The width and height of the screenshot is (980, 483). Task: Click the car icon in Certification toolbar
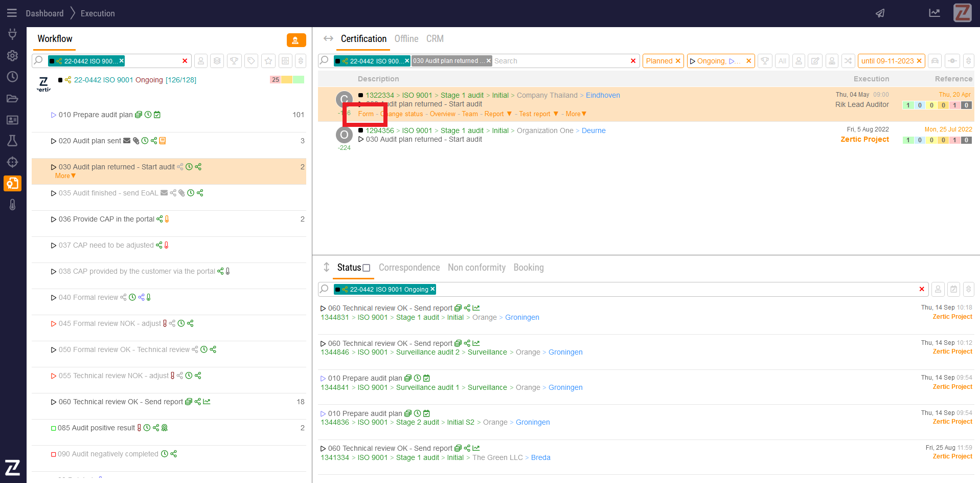(x=935, y=61)
